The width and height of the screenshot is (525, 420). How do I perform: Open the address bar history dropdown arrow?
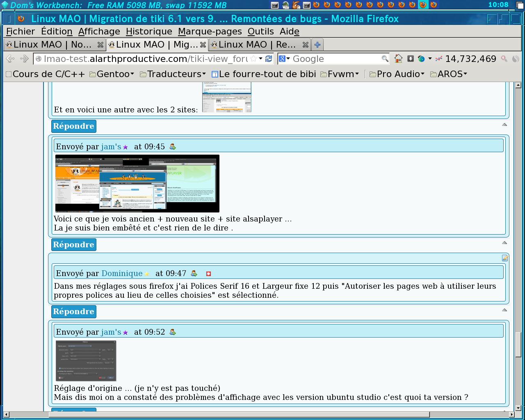pyautogui.click(x=260, y=59)
